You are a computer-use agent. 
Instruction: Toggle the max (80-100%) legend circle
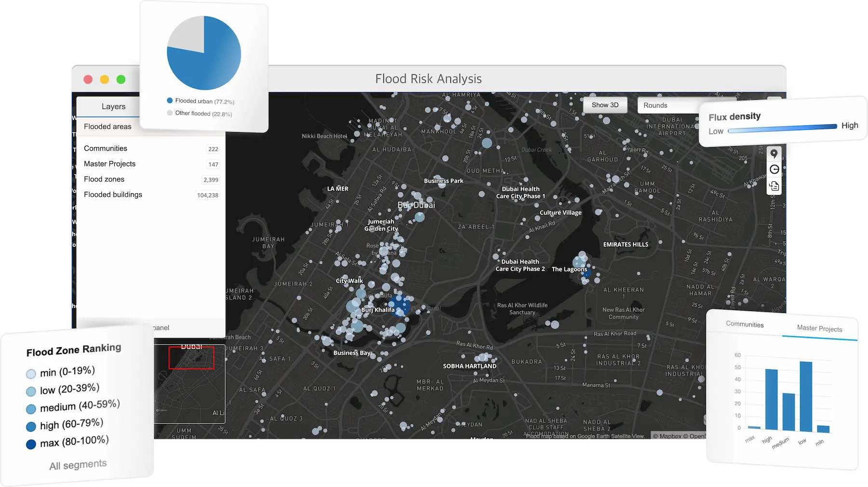coord(31,444)
